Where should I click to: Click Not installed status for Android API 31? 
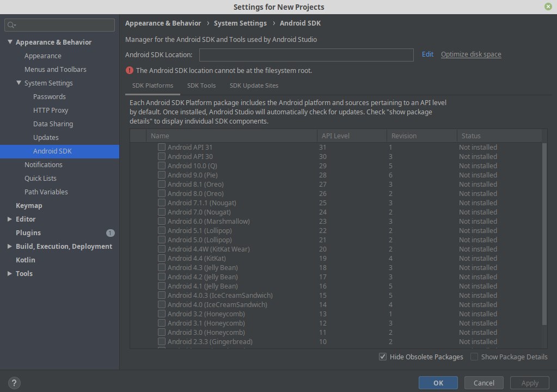pos(478,147)
